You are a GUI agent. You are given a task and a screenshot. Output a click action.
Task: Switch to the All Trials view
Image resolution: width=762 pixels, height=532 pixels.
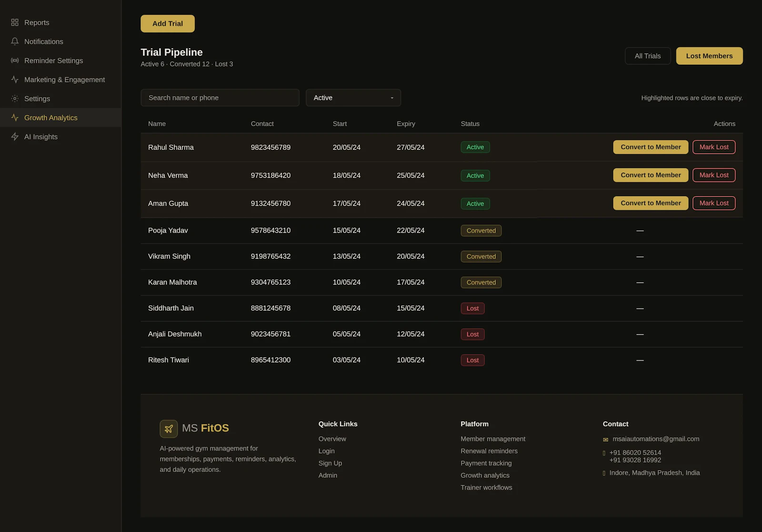(x=648, y=56)
